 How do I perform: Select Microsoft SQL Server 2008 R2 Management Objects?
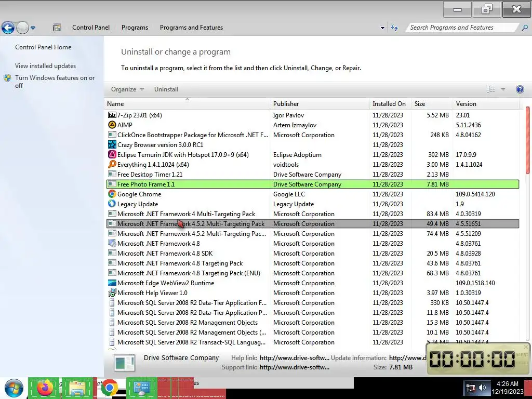pos(312,322)
